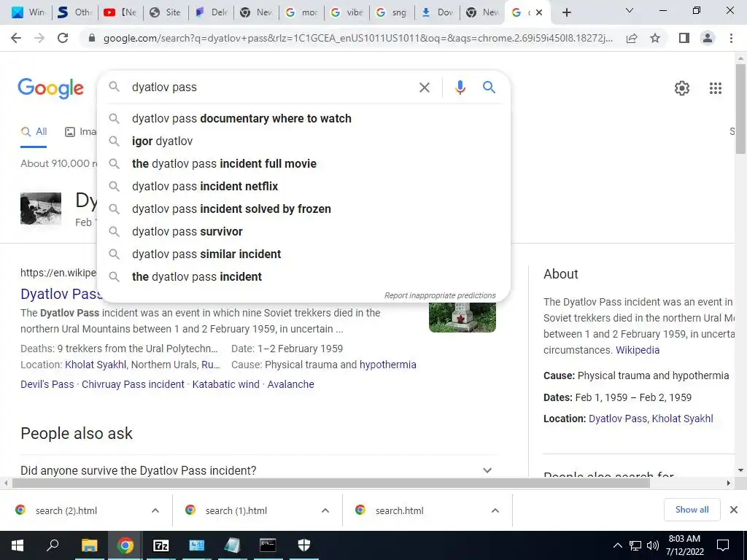Choose last suggestion 'the dyatlov pass incident'
Viewport: 747px width, 560px height.
[304, 276]
